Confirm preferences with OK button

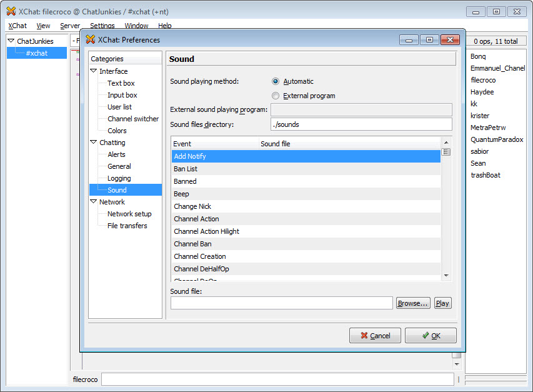(431, 336)
